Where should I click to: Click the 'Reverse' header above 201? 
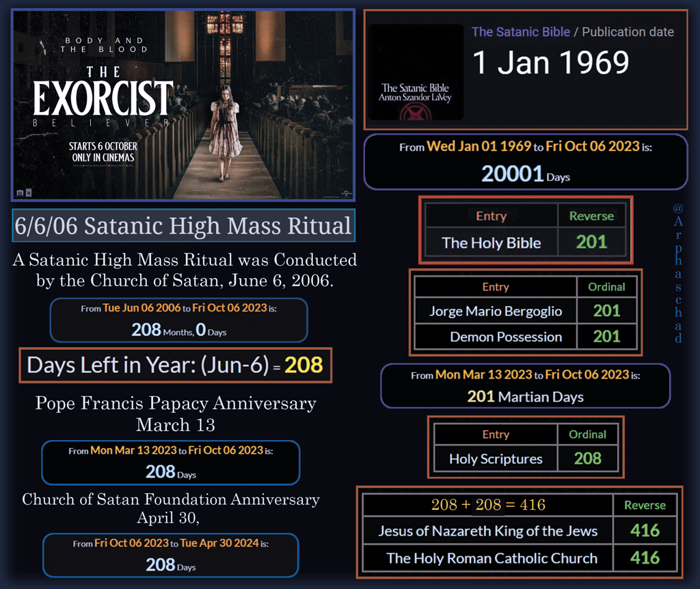point(591,216)
